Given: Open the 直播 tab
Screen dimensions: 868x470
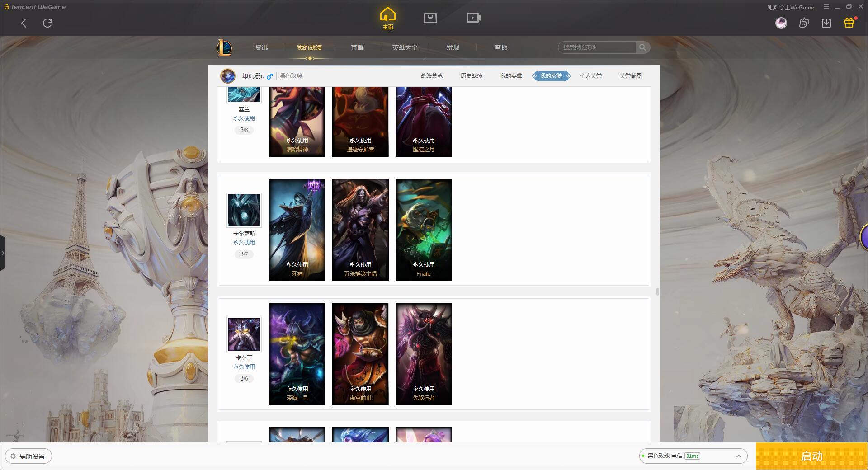Looking at the screenshot, I should (357, 47).
